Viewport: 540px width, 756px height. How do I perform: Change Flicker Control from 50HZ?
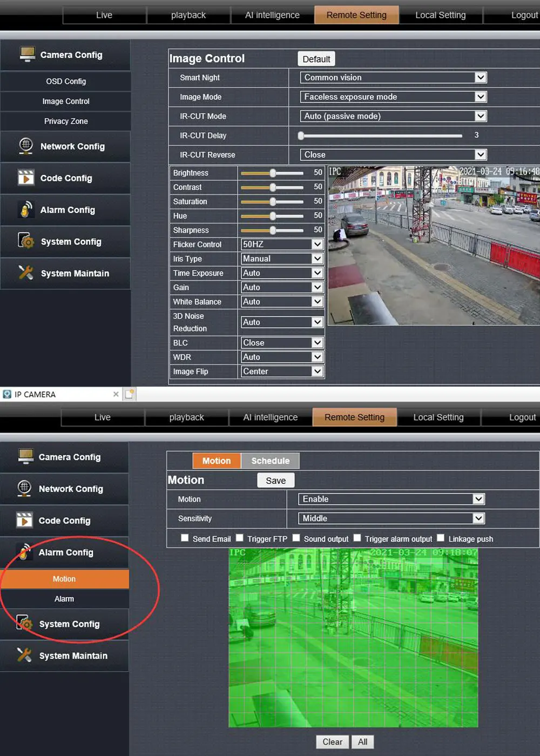click(282, 244)
